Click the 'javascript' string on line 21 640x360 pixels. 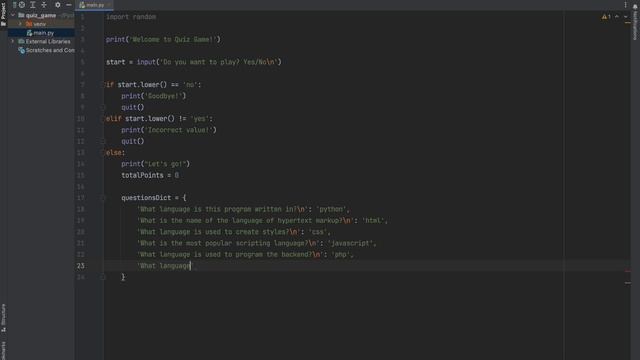click(x=350, y=243)
